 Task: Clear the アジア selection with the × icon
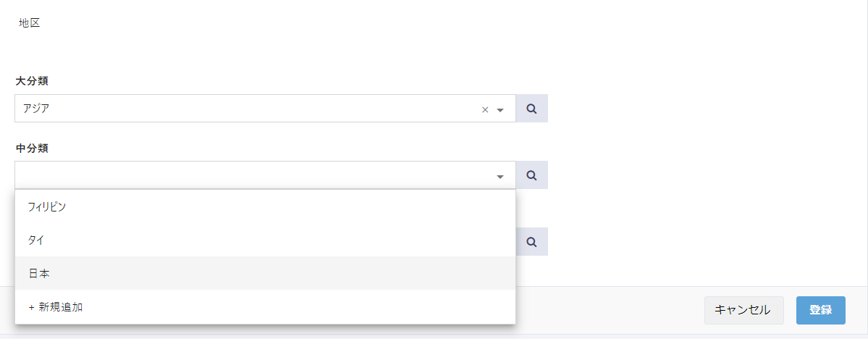(485, 109)
